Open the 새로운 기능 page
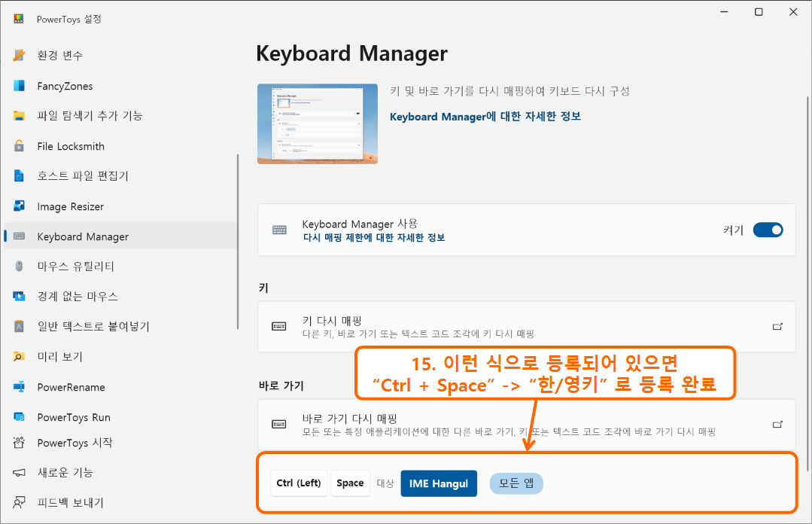812x524 pixels. pos(18,472)
